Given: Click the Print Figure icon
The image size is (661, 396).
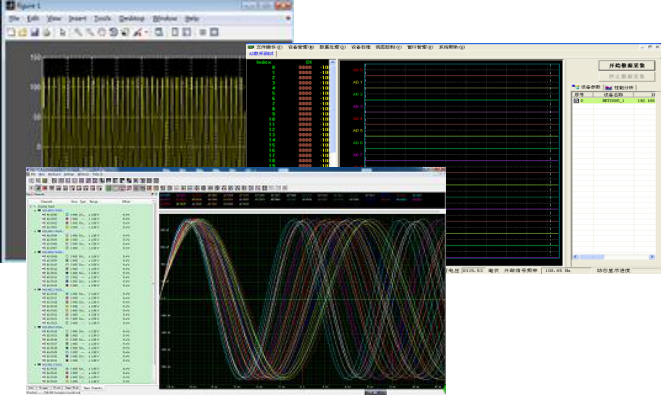Looking at the screenshot, I should [x=46, y=32].
